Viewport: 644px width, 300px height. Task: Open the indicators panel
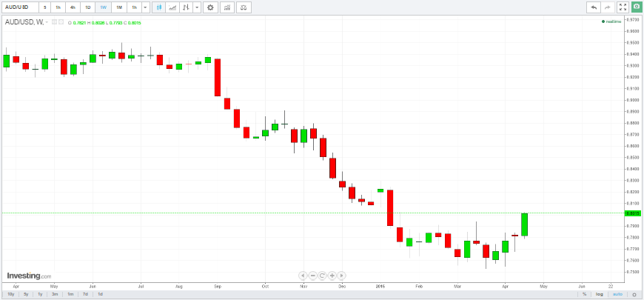[x=227, y=7]
